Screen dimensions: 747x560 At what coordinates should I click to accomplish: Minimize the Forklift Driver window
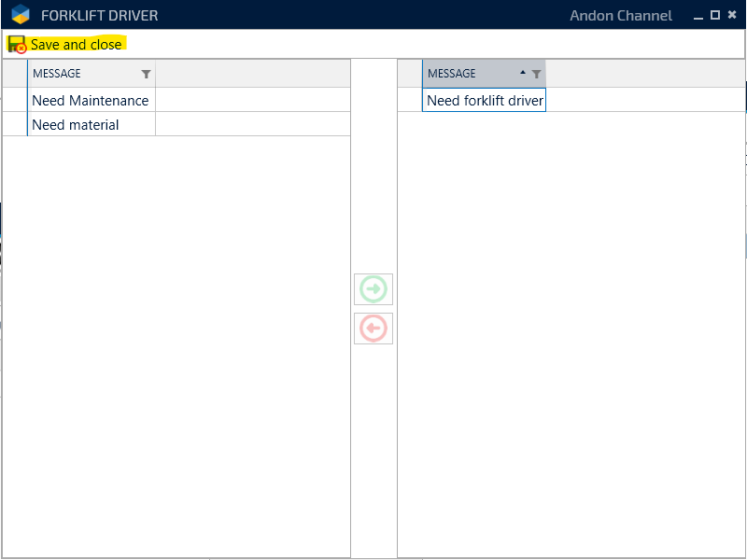[698, 16]
